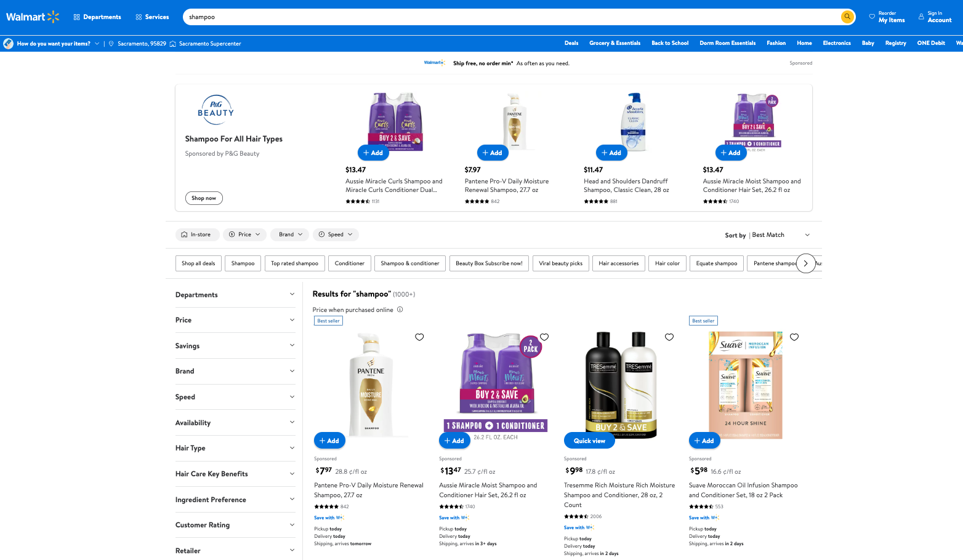Favorite the Aussie Miracle Moist set heart

click(x=544, y=337)
